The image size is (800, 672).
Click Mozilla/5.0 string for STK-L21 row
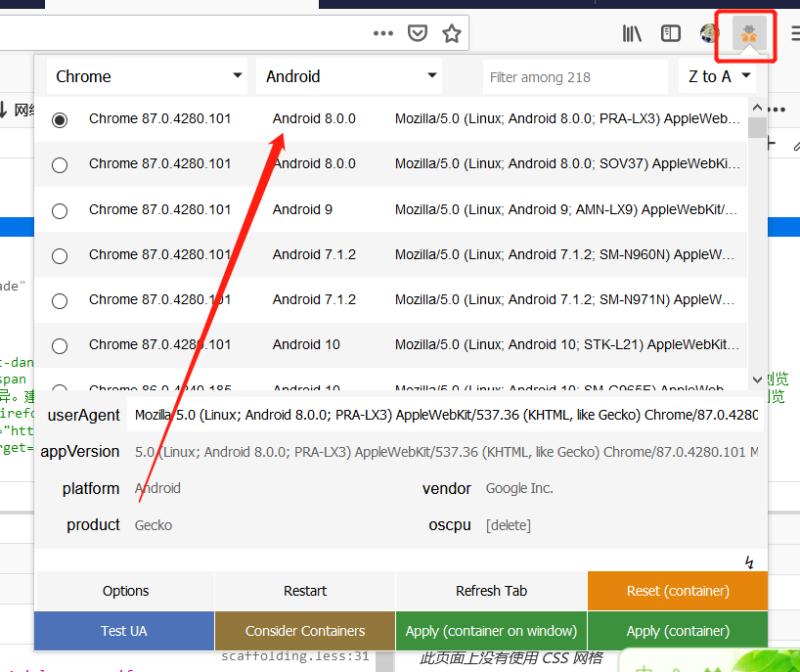coord(567,345)
